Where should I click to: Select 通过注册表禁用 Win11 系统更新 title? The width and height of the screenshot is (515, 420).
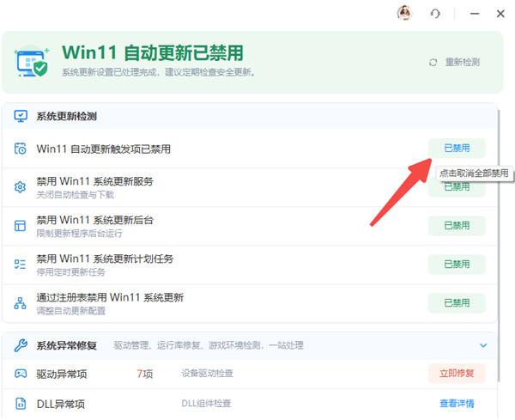pyautogui.click(x=110, y=298)
